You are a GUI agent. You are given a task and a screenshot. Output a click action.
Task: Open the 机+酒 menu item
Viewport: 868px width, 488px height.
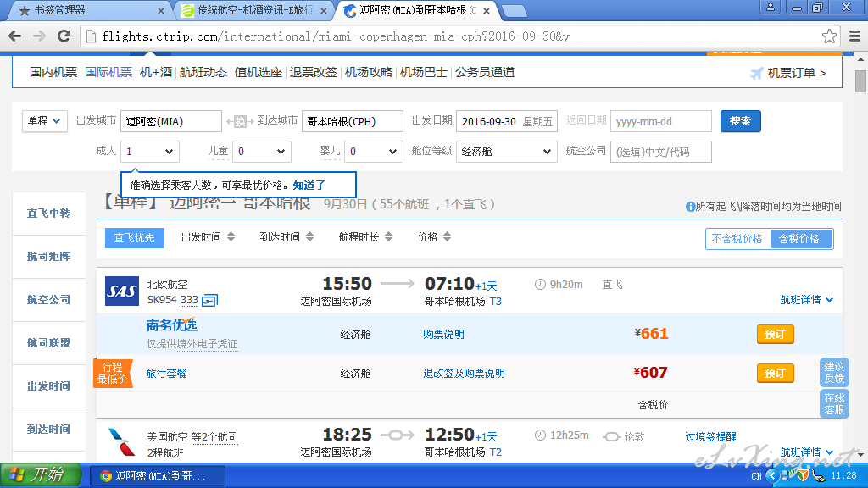[156, 73]
